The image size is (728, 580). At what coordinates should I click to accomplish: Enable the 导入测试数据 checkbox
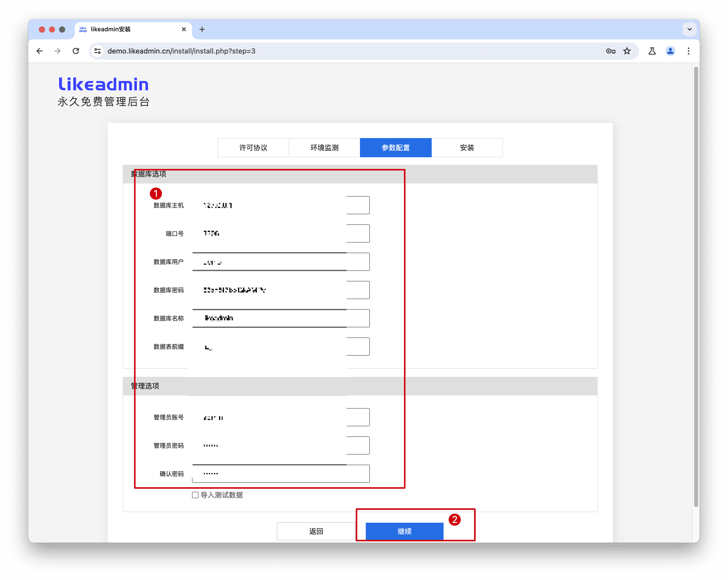pyautogui.click(x=195, y=495)
